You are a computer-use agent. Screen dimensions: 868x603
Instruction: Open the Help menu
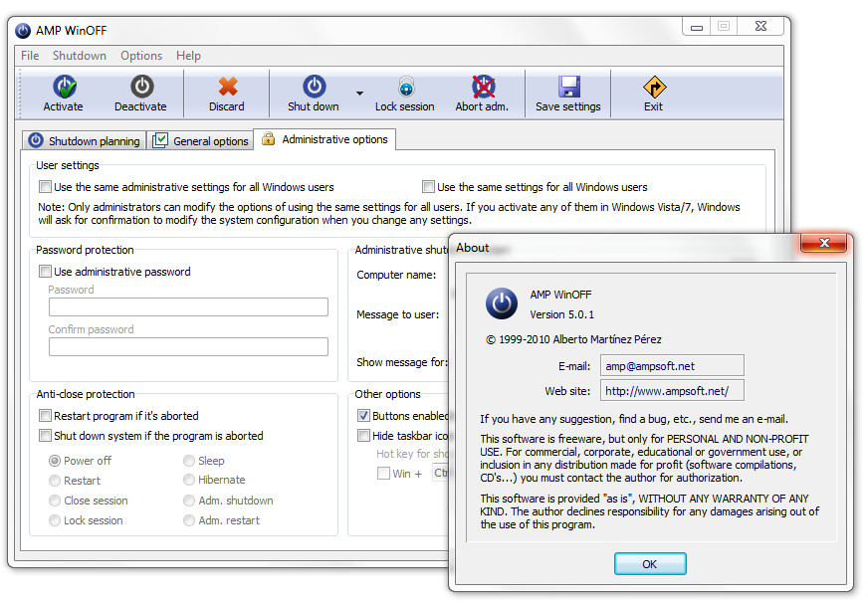pyautogui.click(x=189, y=56)
